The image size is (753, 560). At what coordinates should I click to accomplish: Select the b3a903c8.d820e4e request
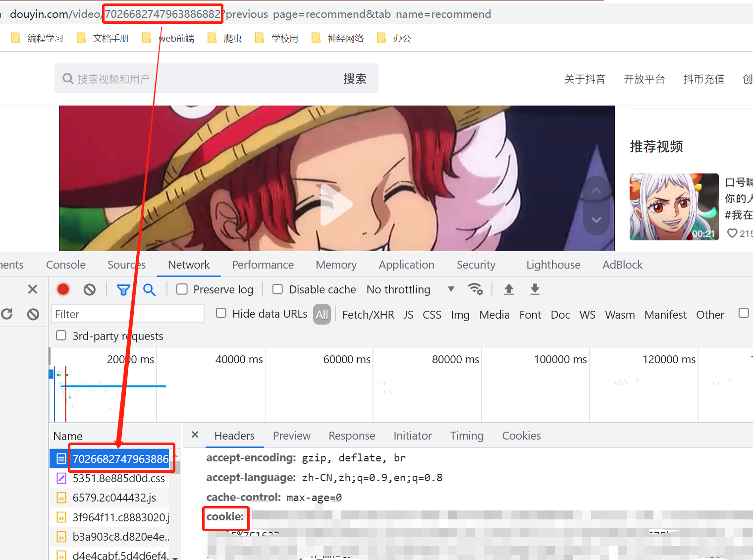click(110, 537)
